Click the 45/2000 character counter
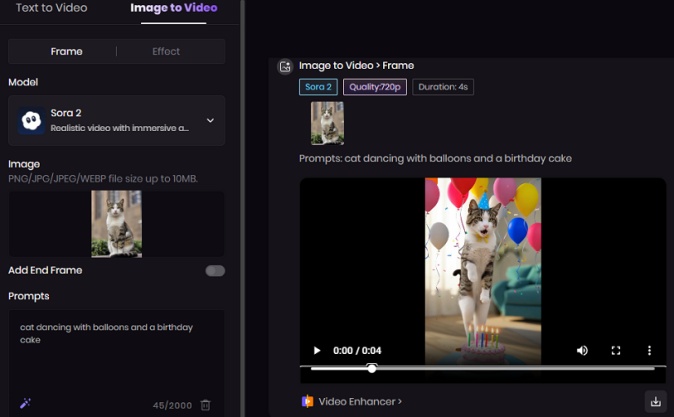Image resolution: width=674 pixels, height=417 pixels. click(172, 405)
